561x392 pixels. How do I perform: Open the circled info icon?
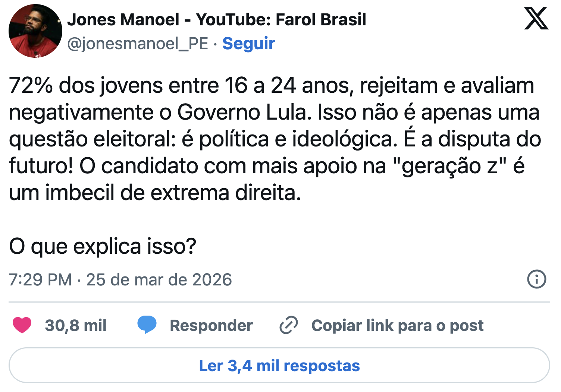(537, 279)
